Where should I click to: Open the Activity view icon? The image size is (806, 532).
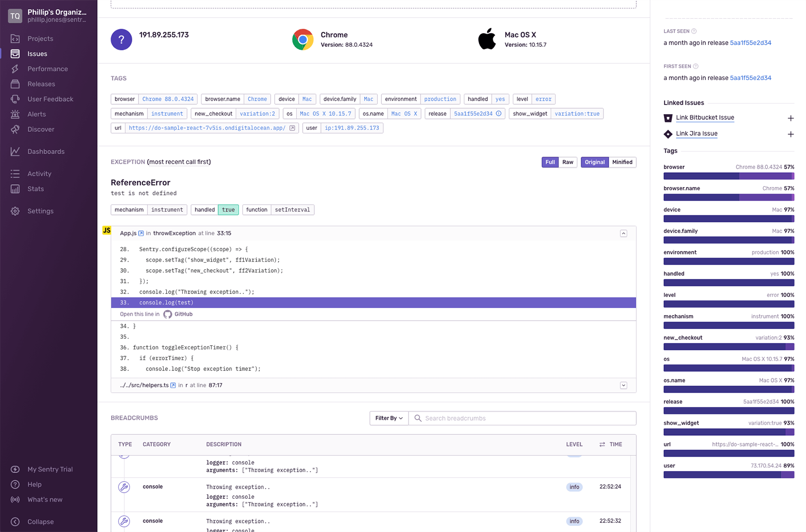pyautogui.click(x=15, y=173)
